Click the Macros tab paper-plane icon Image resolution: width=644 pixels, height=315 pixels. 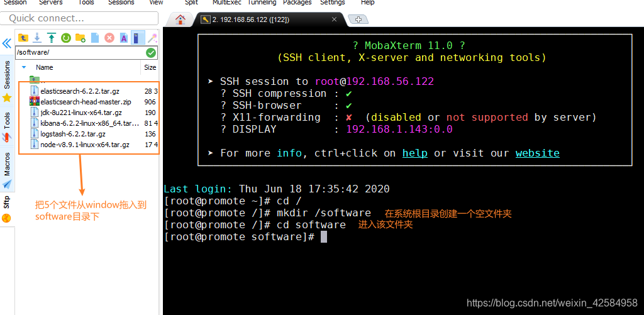pos(7,184)
